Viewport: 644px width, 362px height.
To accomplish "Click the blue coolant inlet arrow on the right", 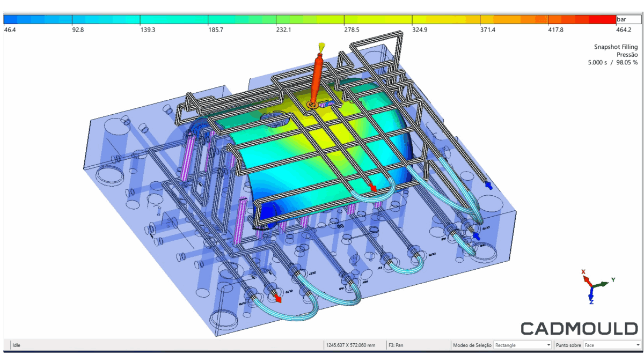I will pos(489,185).
